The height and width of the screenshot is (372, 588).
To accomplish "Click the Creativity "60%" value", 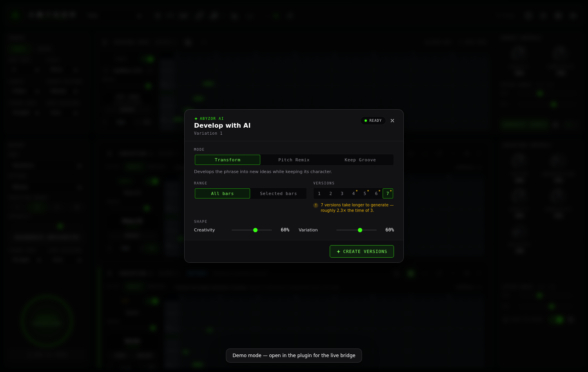I will 285,230.
